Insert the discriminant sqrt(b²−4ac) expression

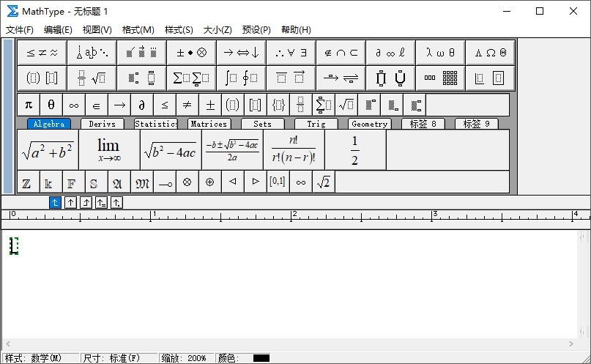pyautogui.click(x=171, y=150)
